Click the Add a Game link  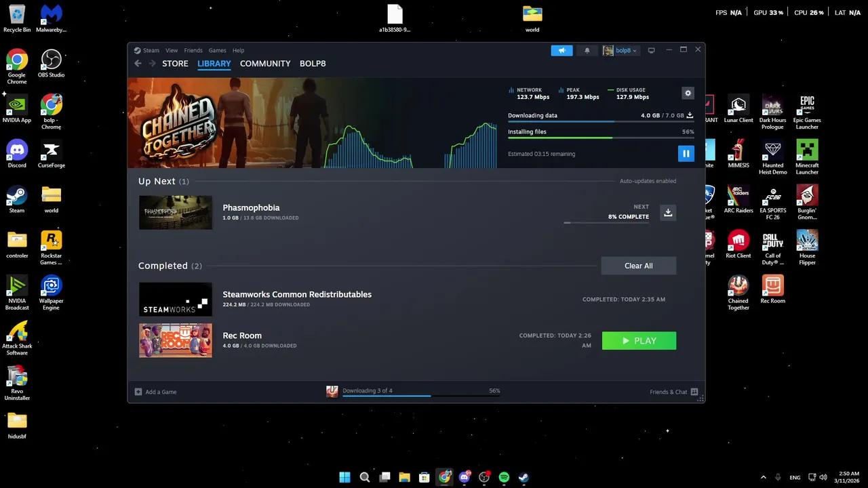161,392
